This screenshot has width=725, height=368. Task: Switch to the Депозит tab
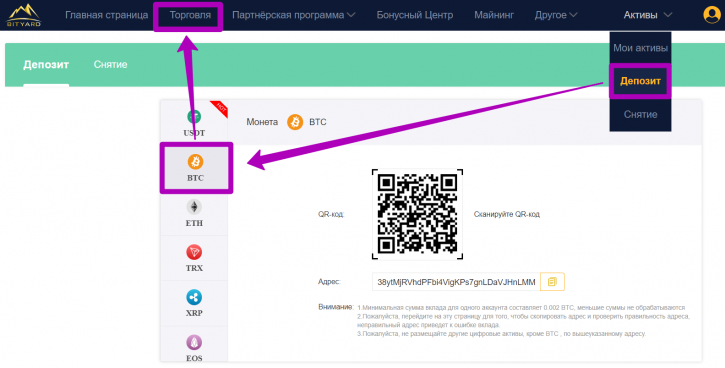(x=46, y=65)
